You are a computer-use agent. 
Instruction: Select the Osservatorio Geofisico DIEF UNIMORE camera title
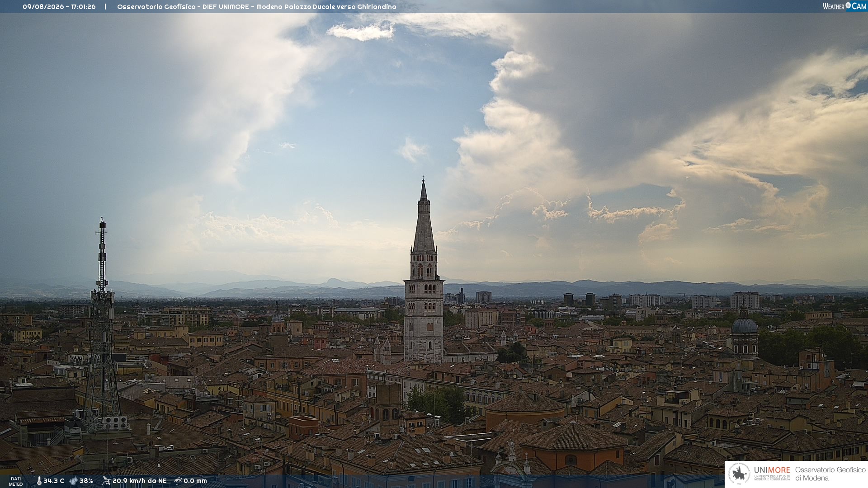257,7
